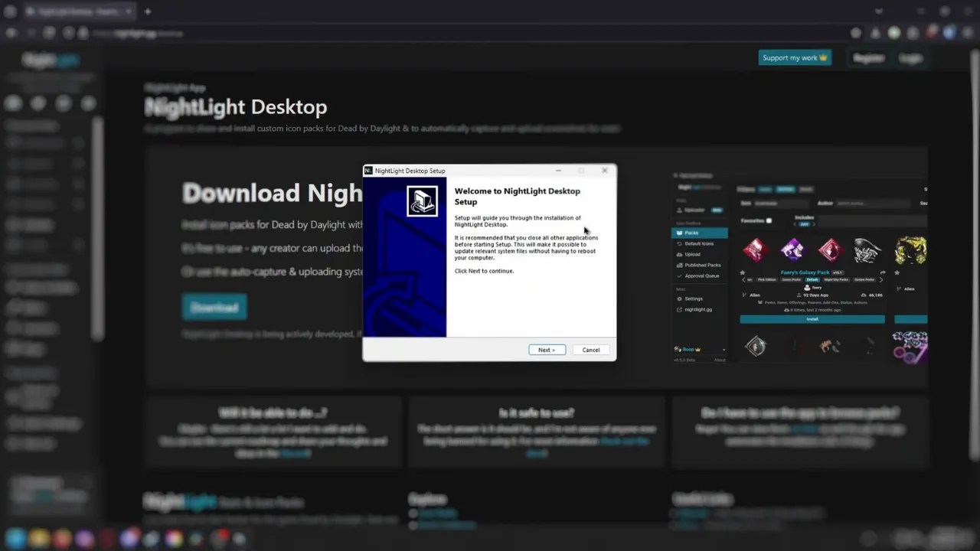Click the 'Download Nigh' large heading
This screenshot has width=980, height=551.
point(272,193)
